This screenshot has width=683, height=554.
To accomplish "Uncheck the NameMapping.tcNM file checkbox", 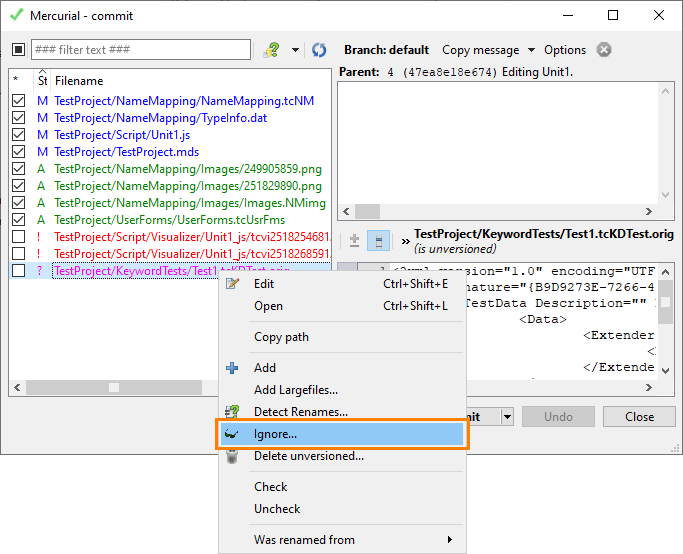I will tap(18, 101).
